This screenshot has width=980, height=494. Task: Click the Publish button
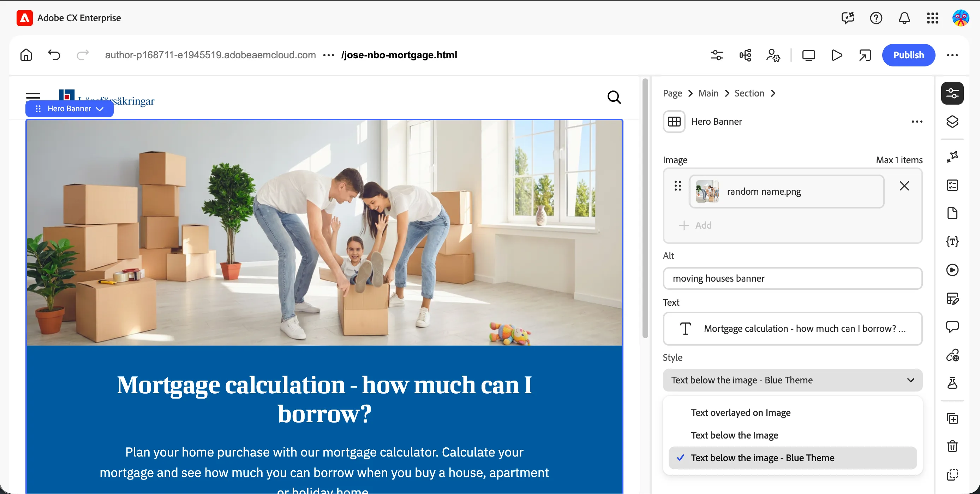pyautogui.click(x=908, y=55)
